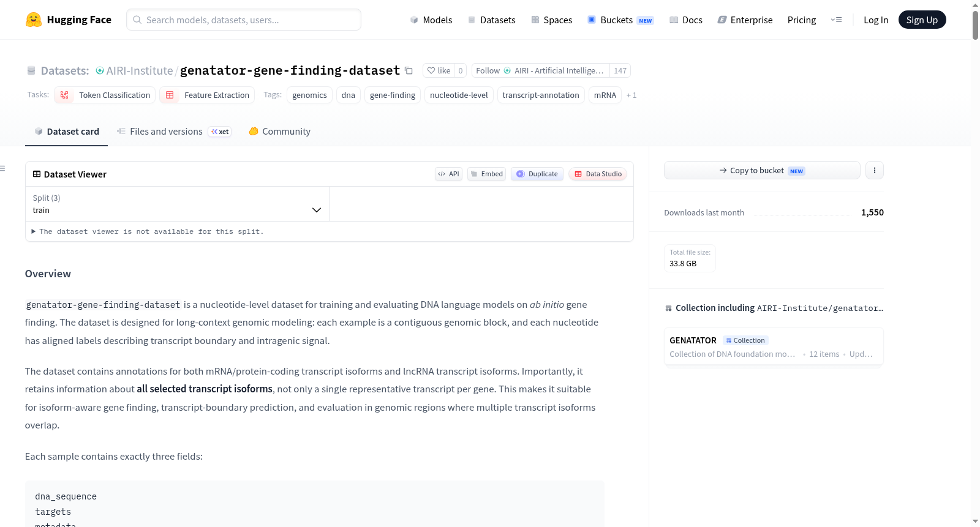Click the Embed button
The height and width of the screenshot is (527, 980).
(486, 174)
